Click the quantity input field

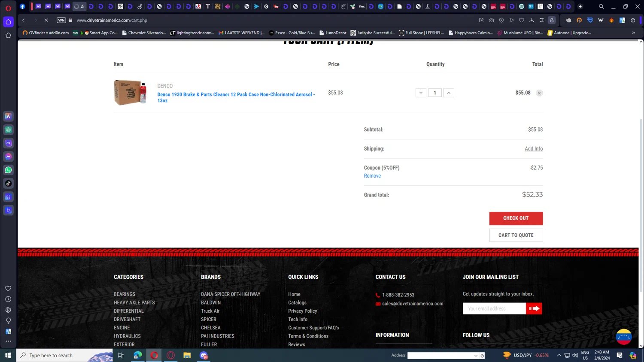435,93
